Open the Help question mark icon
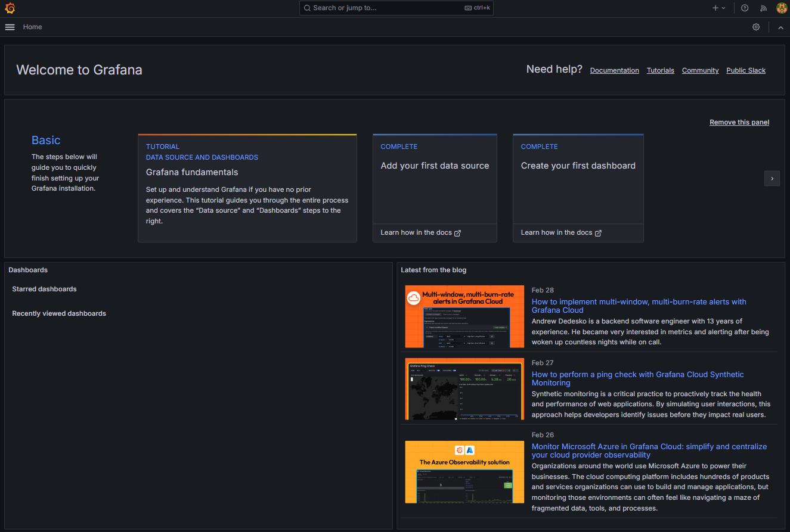This screenshot has height=532, width=790. [x=745, y=8]
